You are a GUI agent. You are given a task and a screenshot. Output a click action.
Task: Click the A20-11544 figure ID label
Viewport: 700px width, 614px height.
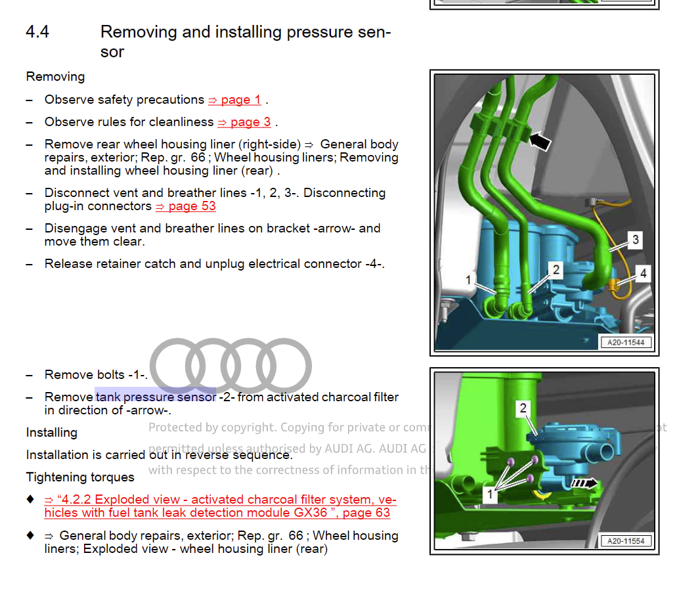625,342
